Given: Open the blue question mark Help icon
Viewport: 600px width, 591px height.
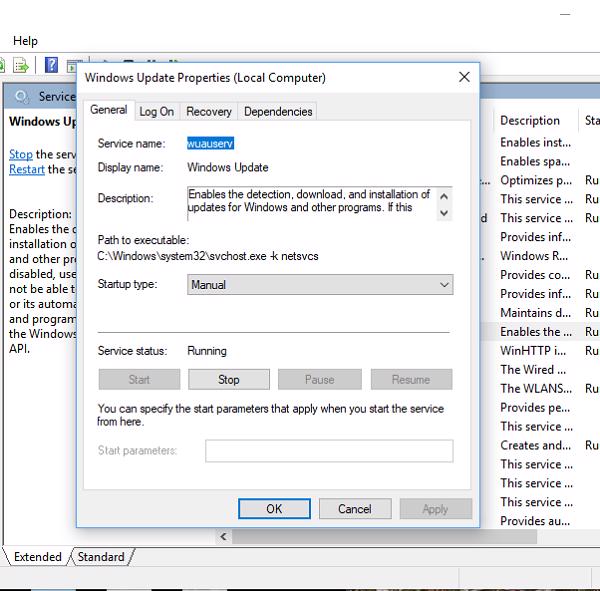Looking at the screenshot, I should [51, 65].
